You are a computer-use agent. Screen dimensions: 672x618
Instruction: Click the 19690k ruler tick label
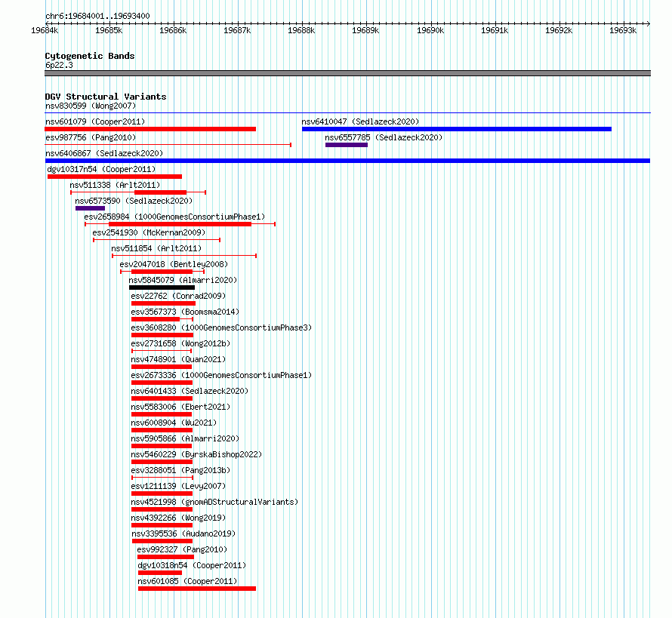click(x=430, y=30)
